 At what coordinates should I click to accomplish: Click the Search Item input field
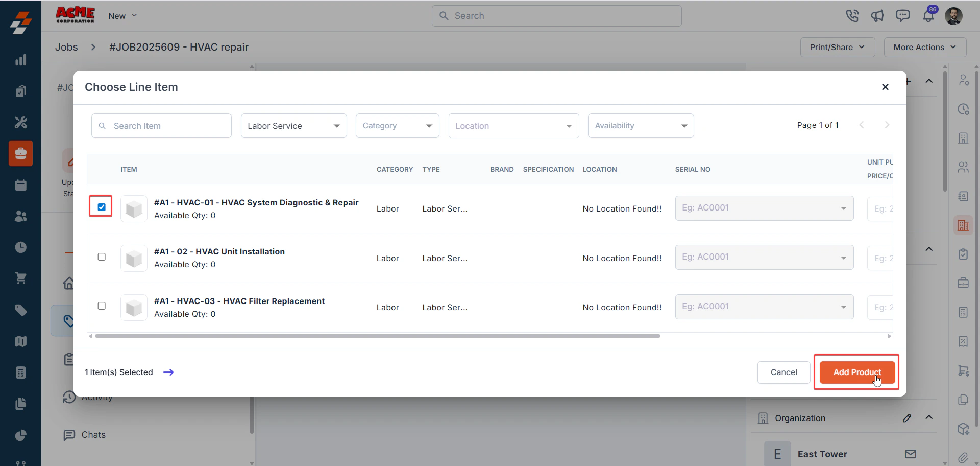coord(161,126)
